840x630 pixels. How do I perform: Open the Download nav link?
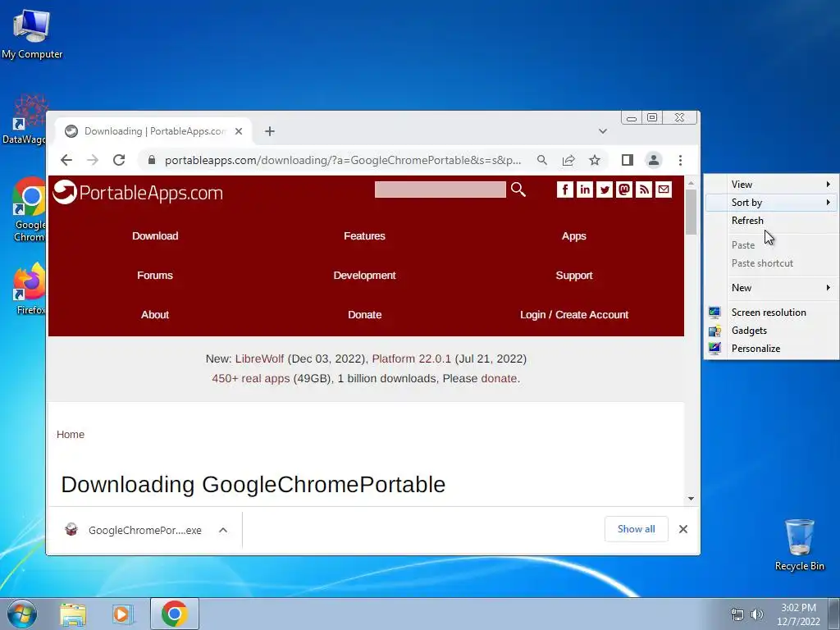(x=155, y=235)
